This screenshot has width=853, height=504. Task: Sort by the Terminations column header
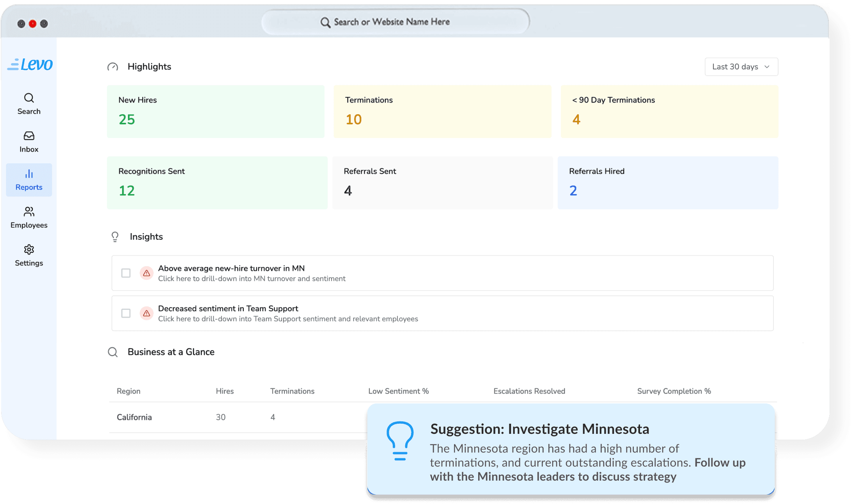coord(292,391)
